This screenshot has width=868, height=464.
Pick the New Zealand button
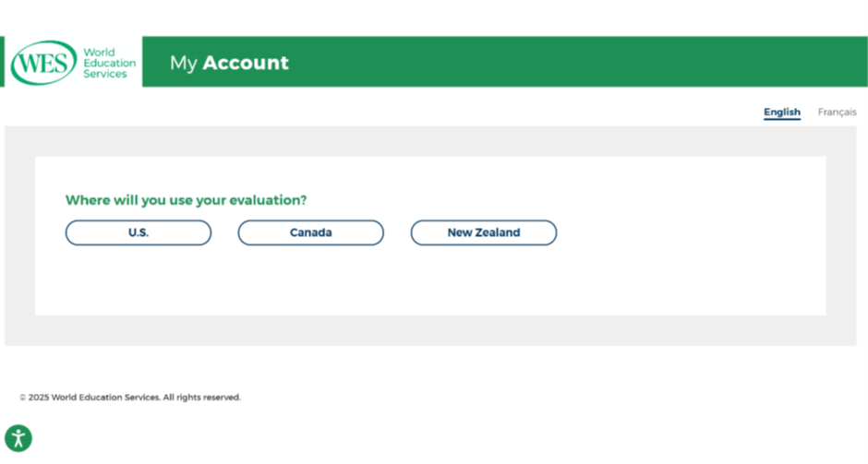pos(483,232)
